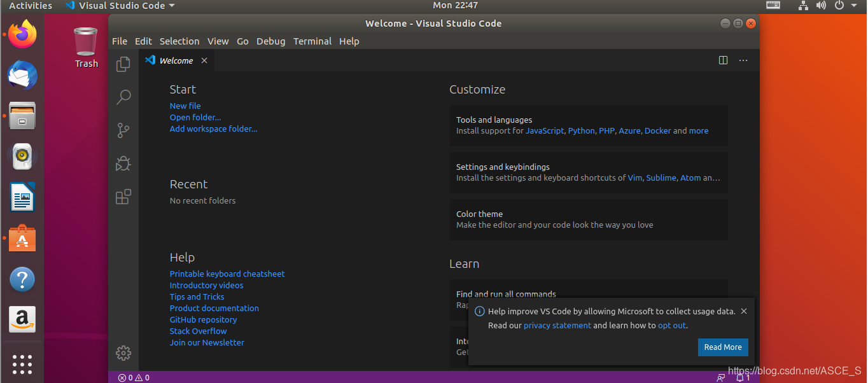Click the Azure language link
Image resolution: width=868 pixels, height=383 pixels.
click(x=629, y=130)
